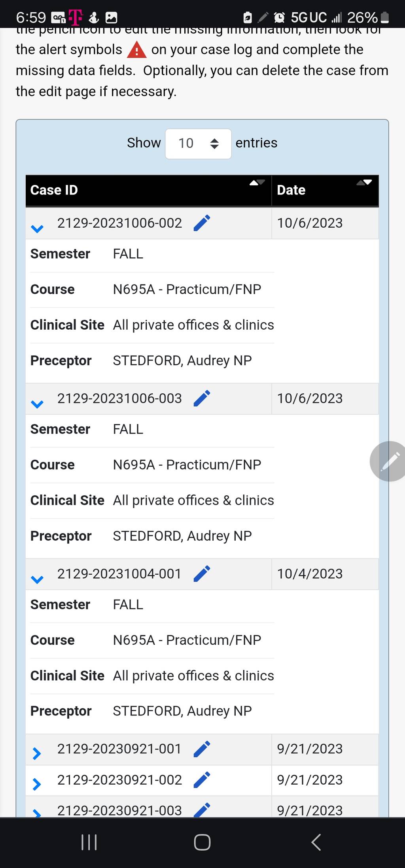
Task: Edit case 2129-20230921-003 with pencil icon
Action: (x=202, y=810)
